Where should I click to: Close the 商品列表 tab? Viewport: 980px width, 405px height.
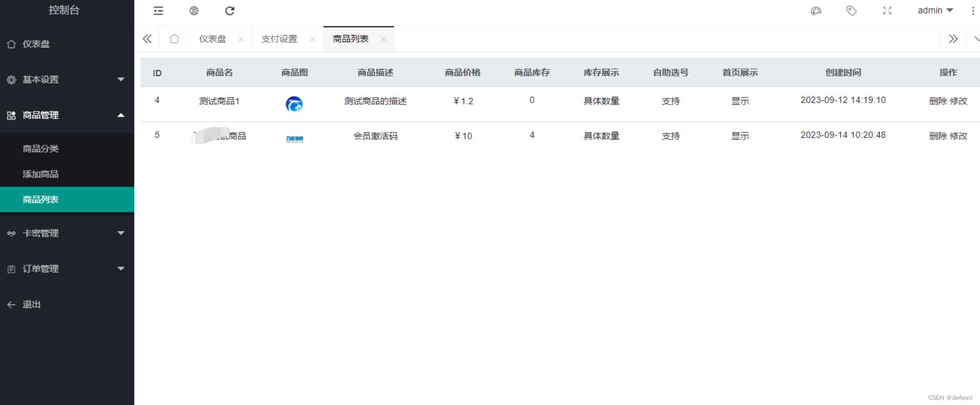(x=384, y=39)
